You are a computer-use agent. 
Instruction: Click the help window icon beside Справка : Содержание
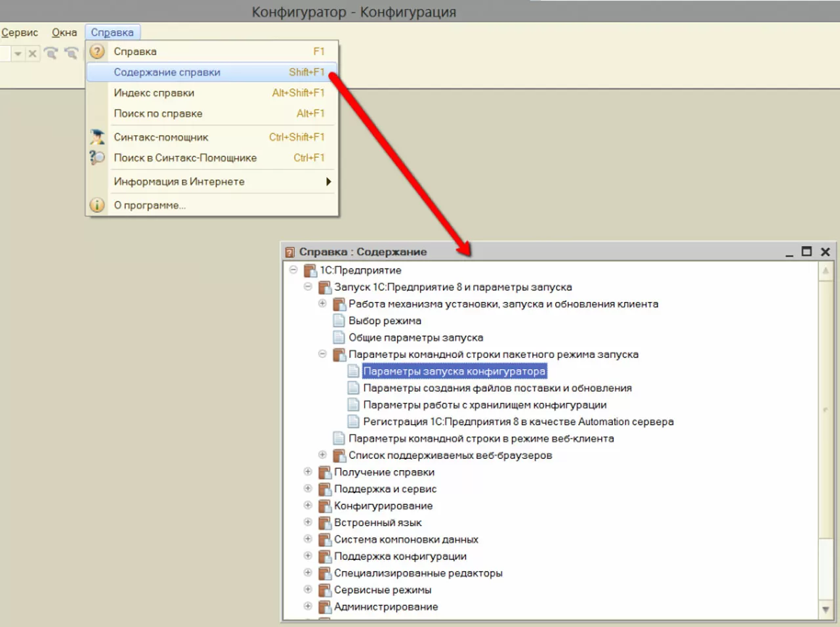290,252
